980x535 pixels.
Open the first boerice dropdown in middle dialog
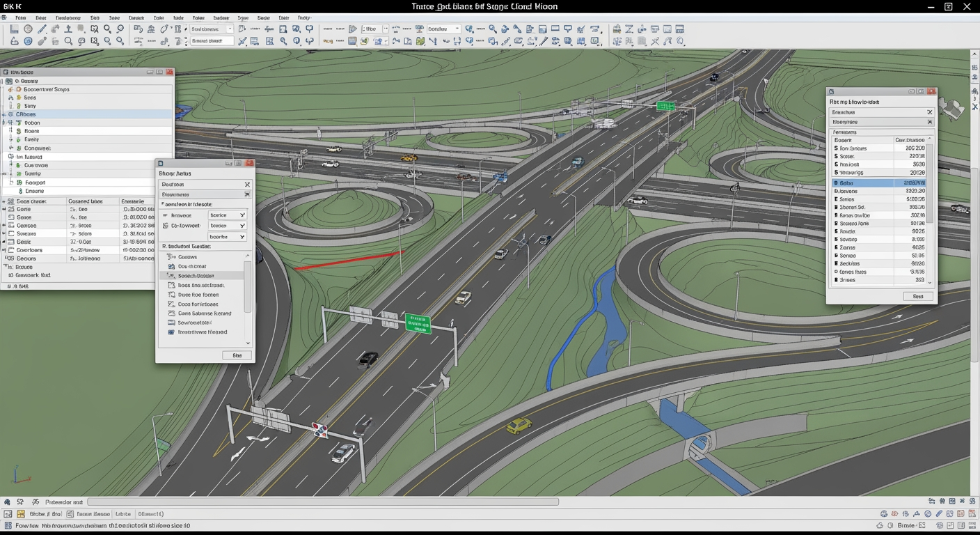click(228, 215)
